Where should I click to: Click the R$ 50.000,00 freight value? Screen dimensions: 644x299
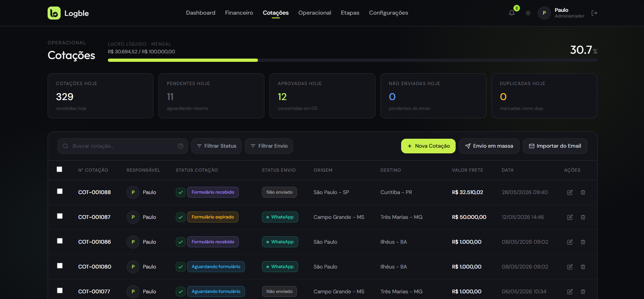[x=469, y=217]
